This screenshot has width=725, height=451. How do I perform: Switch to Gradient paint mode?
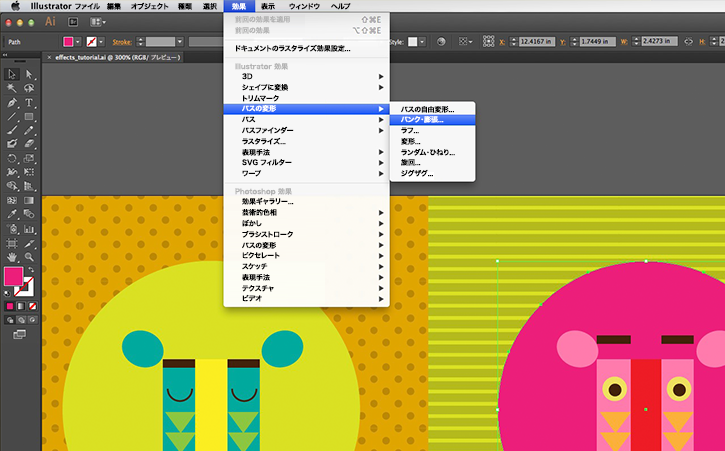coord(21,306)
